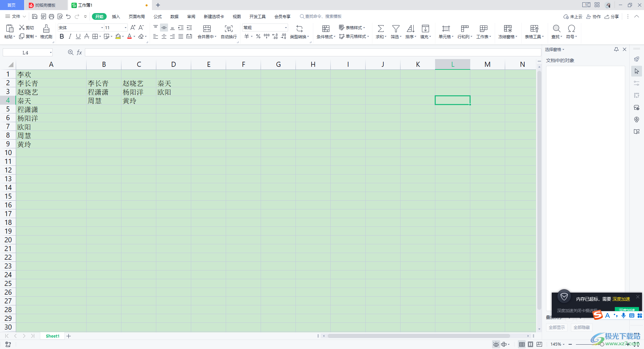
Task: Click the Symbol (符号) omega icon
Action: click(x=572, y=29)
